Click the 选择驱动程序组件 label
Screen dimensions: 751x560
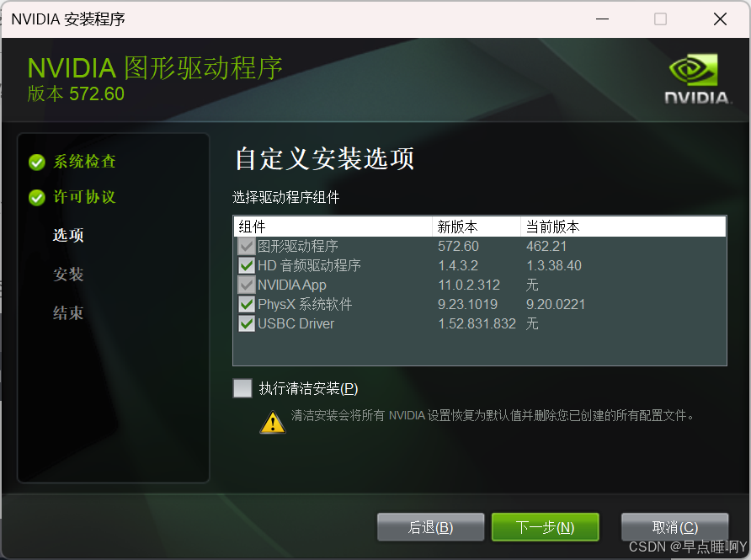click(x=286, y=197)
